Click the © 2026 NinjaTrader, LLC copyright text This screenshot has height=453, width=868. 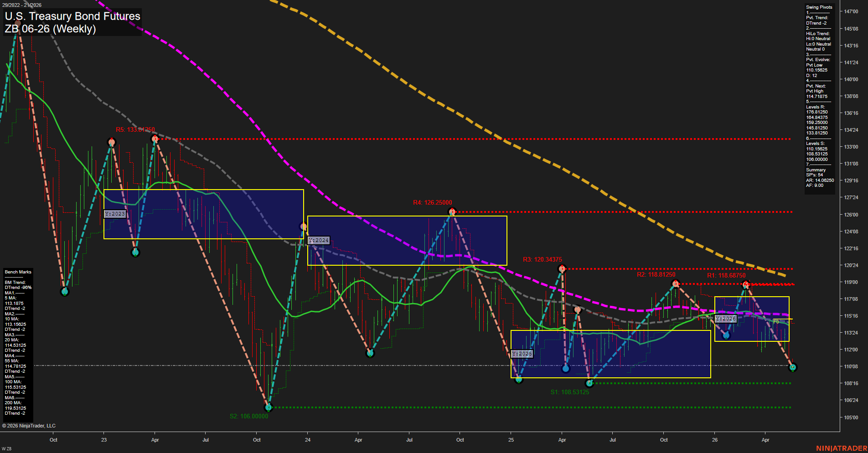coord(29,426)
